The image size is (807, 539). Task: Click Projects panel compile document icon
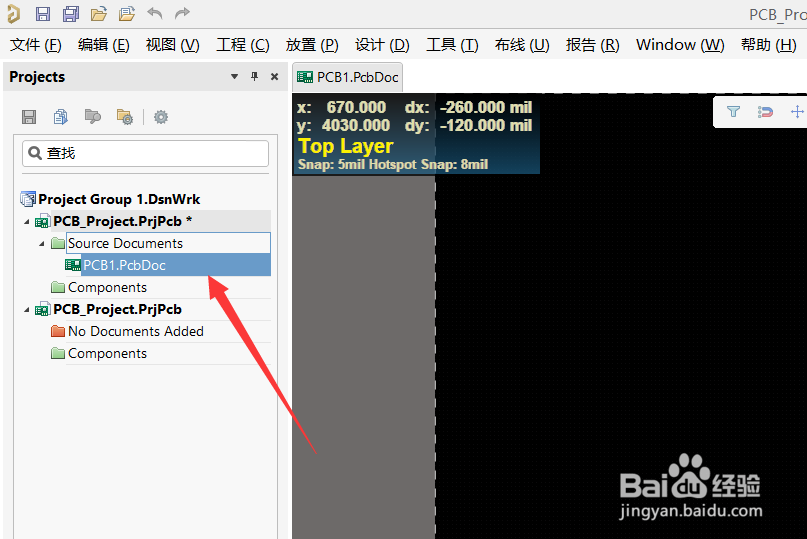tap(61, 117)
